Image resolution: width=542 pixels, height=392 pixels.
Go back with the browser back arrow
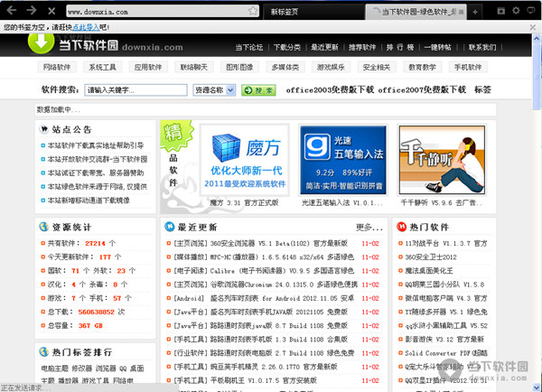(x=12, y=10)
